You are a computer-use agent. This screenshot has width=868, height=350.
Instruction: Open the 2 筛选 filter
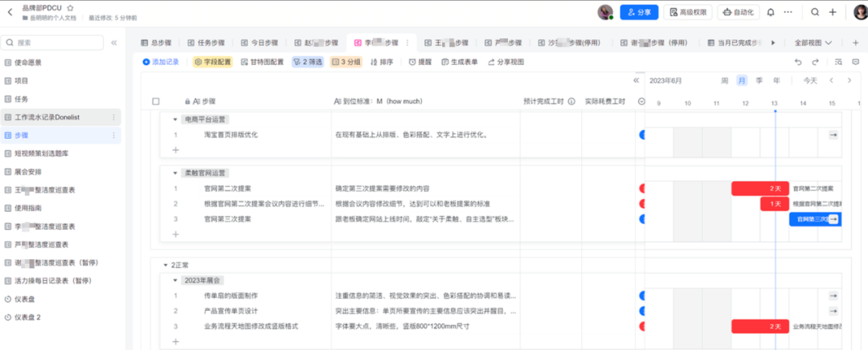[x=308, y=62]
